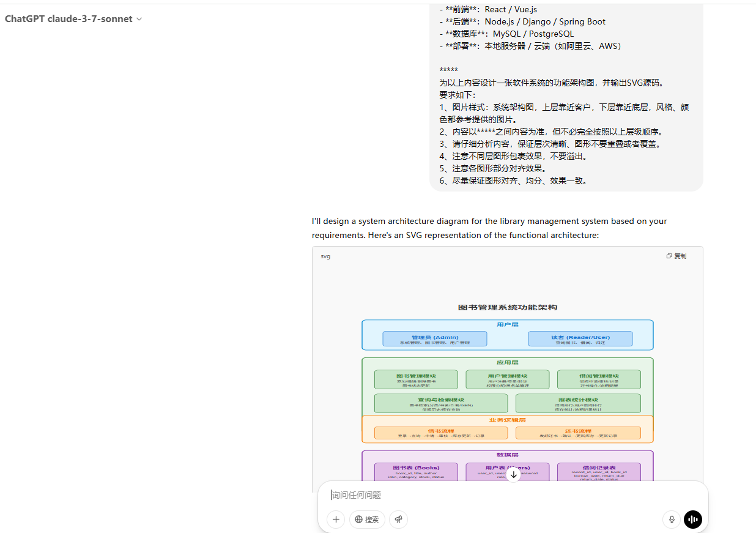Click the 图书管理模块 block
Viewport: 756px width, 533px height.
coord(416,379)
